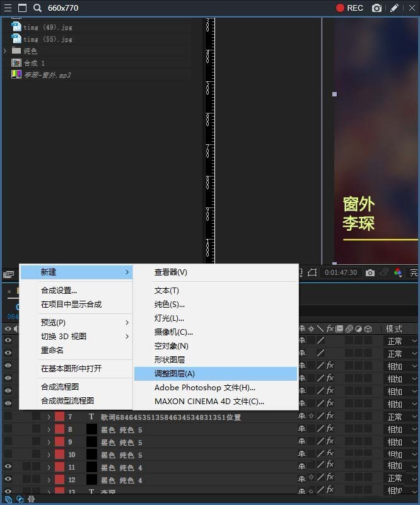Image resolution: width=420 pixels, height=505 pixels.
Task: Click the shy switch column header icon
Action: tap(302, 328)
